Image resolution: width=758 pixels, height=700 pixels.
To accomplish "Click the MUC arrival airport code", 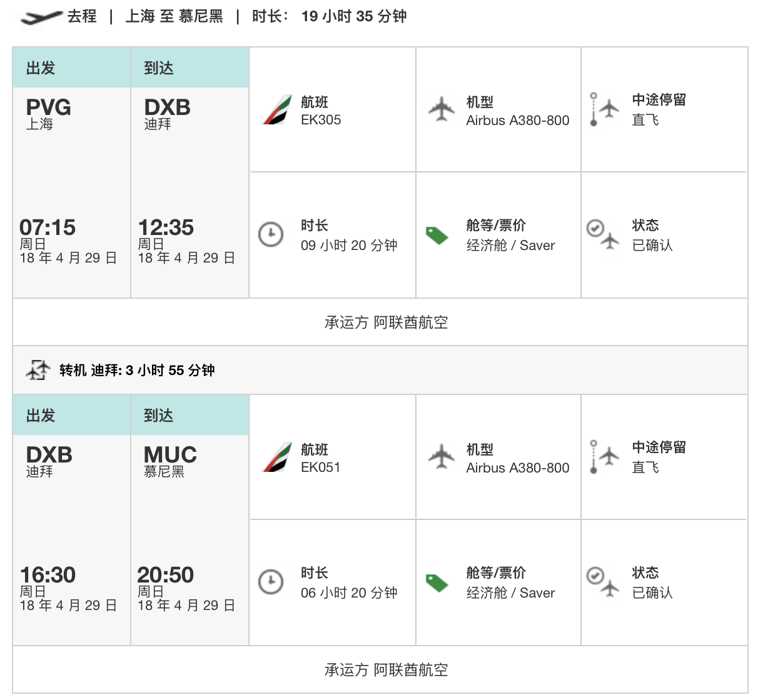I will point(170,454).
